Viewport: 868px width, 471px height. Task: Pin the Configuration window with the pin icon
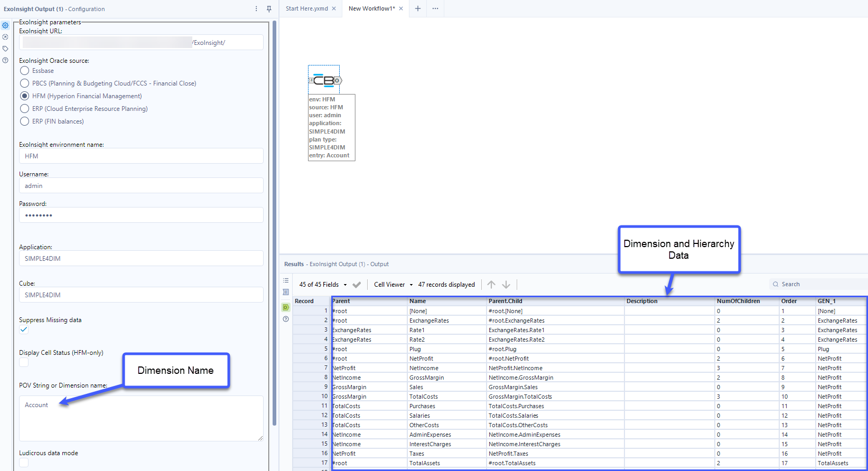tap(269, 9)
